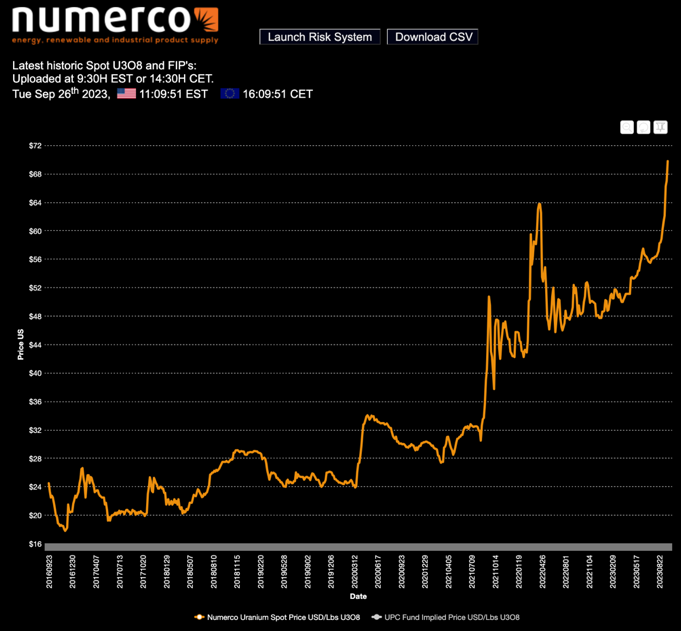Click the $72 label on the y-axis
The image size is (681, 631).
point(34,146)
